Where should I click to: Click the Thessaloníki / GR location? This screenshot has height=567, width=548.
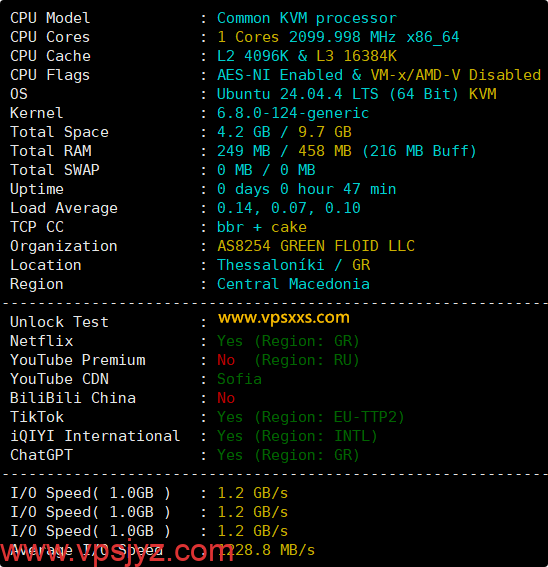point(293,265)
